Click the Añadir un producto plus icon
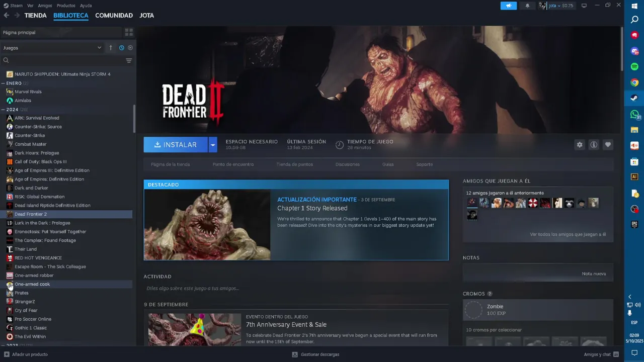Image resolution: width=644 pixels, height=362 pixels. 6,354
